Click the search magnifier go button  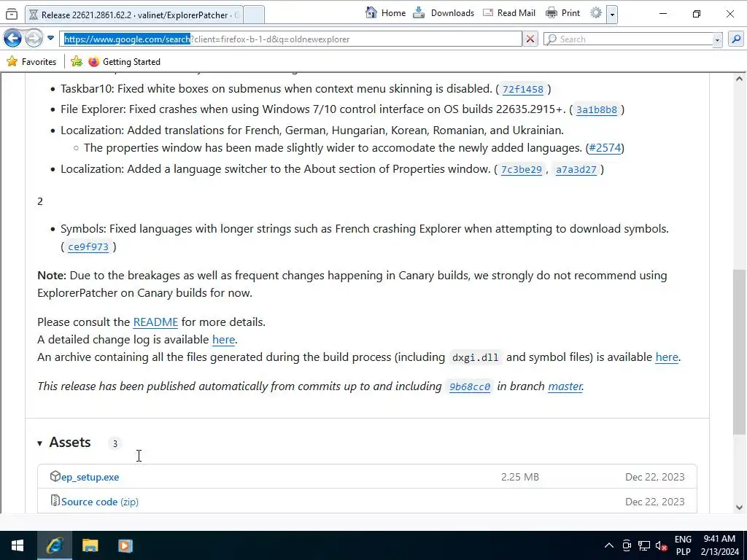pos(736,39)
